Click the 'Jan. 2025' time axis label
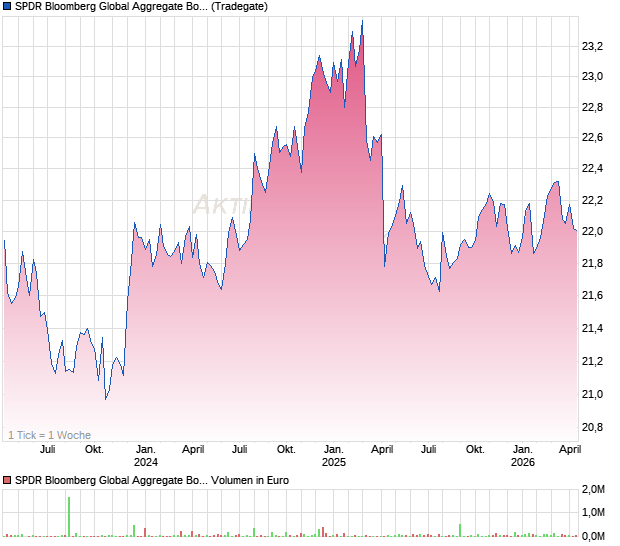620x546 pixels. coord(334,455)
